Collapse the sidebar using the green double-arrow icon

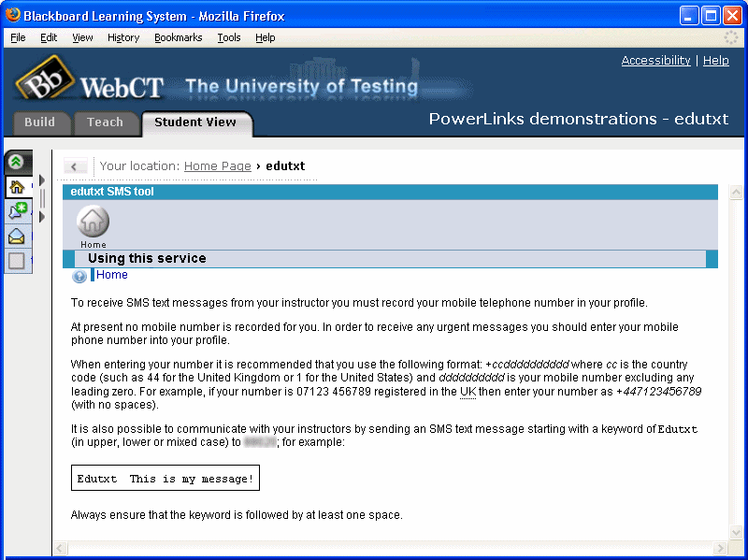16,161
